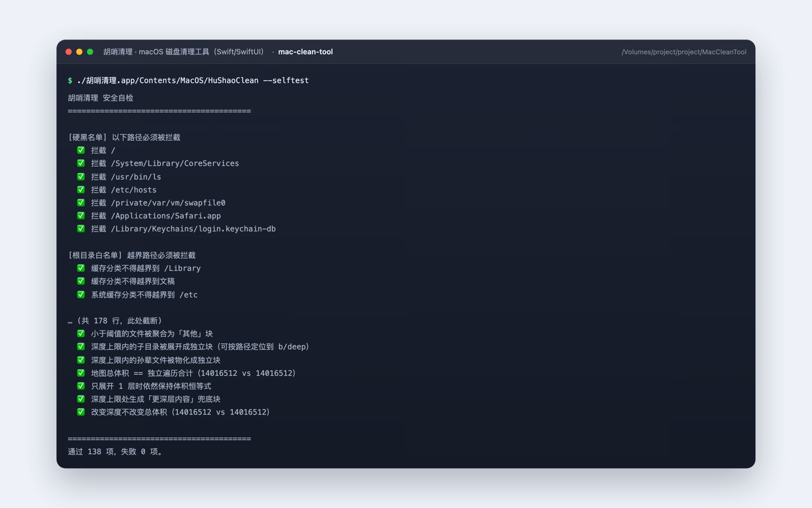Viewport: 812px width, 508px height.
Task: Click the [硬黑名单] 以下路径必须被拦截 header
Action: [124, 138]
